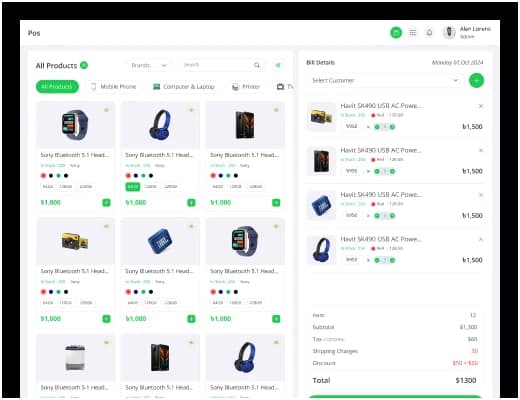Image resolution: width=520 pixels, height=400 pixels.
Task: Click the magnifier icon in the search box
Action: tap(257, 65)
